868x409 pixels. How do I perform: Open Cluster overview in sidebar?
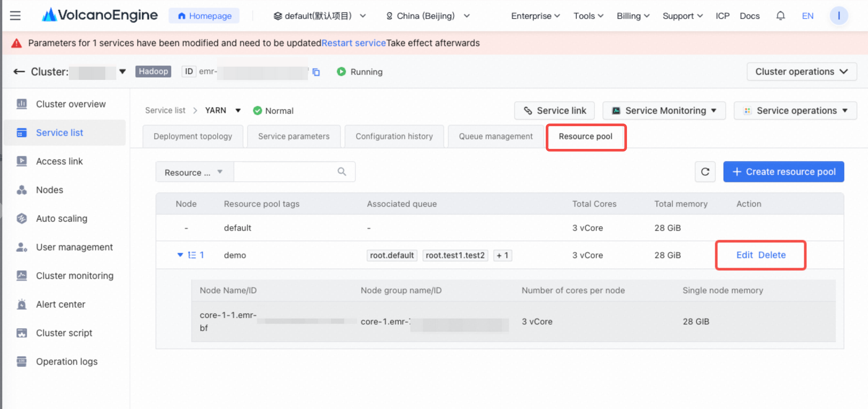tap(64, 104)
